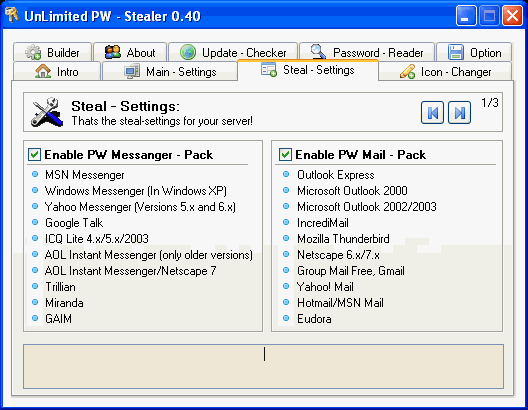Click the wrench and screwdriver header icon
Image resolution: width=528 pixels, height=410 pixels.
pos(47,112)
